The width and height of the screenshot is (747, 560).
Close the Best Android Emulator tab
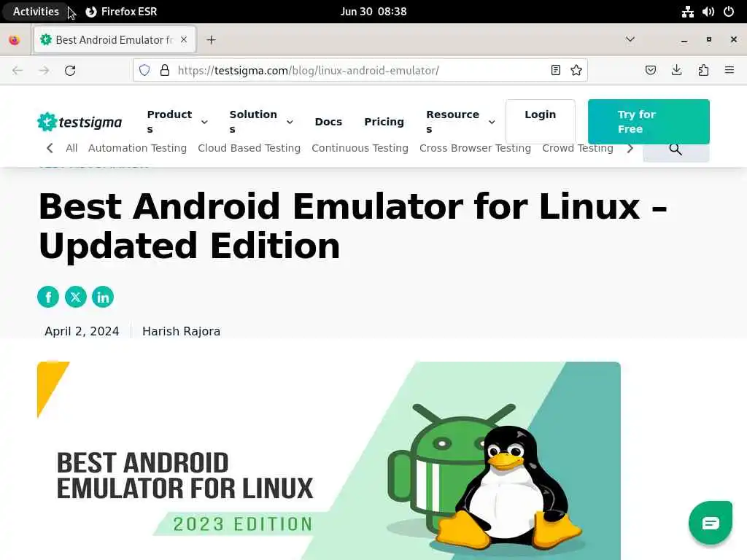(x=184, y=40)
